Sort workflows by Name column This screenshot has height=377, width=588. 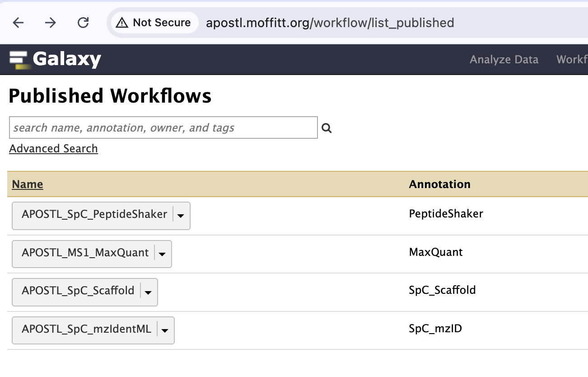point(28,184)
